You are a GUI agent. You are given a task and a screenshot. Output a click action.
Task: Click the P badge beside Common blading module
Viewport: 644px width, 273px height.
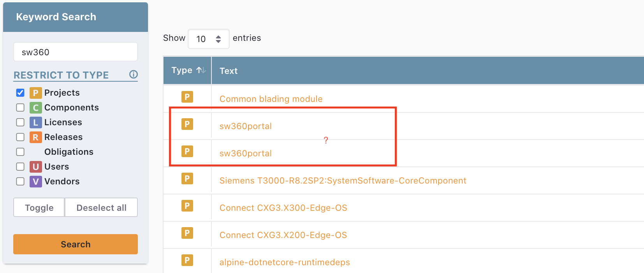[x=187, y=97]
